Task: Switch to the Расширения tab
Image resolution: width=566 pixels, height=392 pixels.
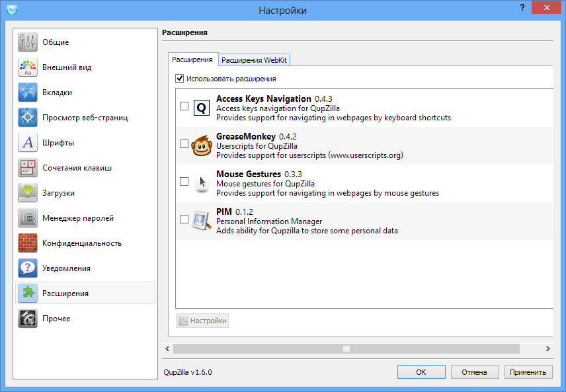Action: pyautogui.click(x=192, y=59)
